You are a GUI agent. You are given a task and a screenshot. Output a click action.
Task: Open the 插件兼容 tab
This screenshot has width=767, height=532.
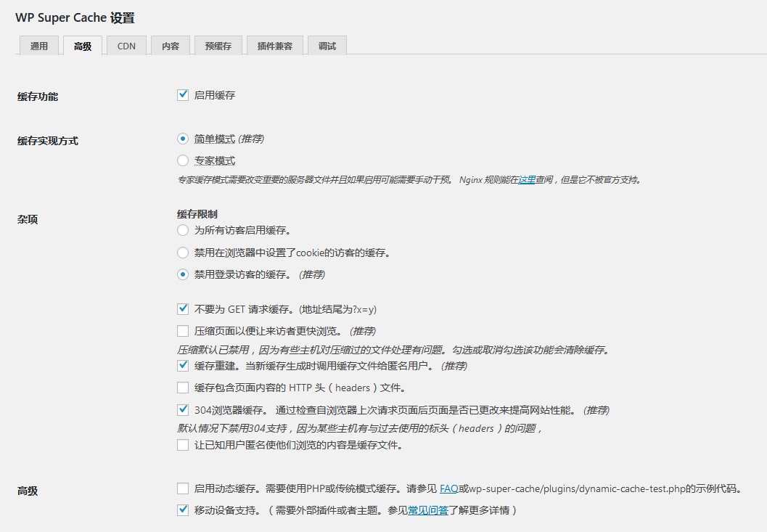coord(275,46)
